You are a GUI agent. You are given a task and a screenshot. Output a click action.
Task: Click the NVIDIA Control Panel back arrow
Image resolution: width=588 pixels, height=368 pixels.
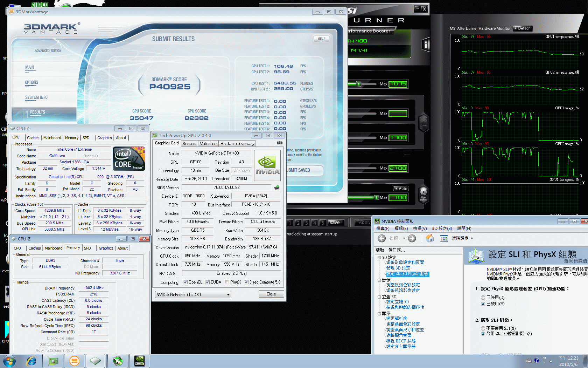click(x=382, y=238)
